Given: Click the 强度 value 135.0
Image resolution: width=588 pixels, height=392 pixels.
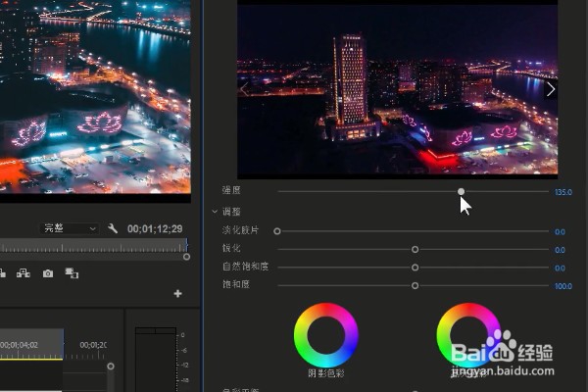Looking at the screenshot, I should pyautogui.click(x=563, y=192).
